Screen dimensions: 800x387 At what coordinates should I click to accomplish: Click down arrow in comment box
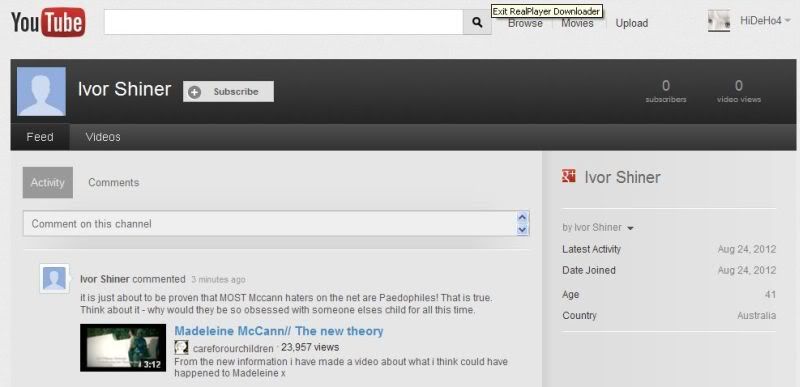522,229
